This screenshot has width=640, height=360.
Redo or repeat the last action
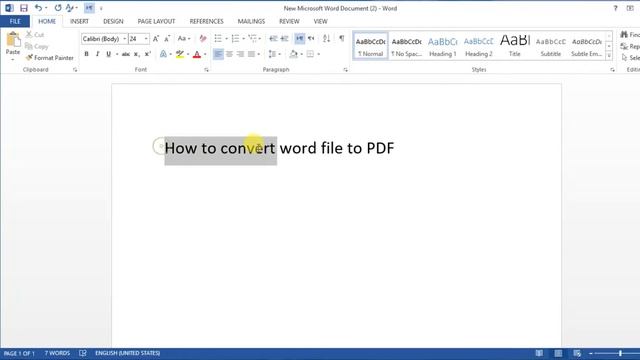click(x=58, y=8)
